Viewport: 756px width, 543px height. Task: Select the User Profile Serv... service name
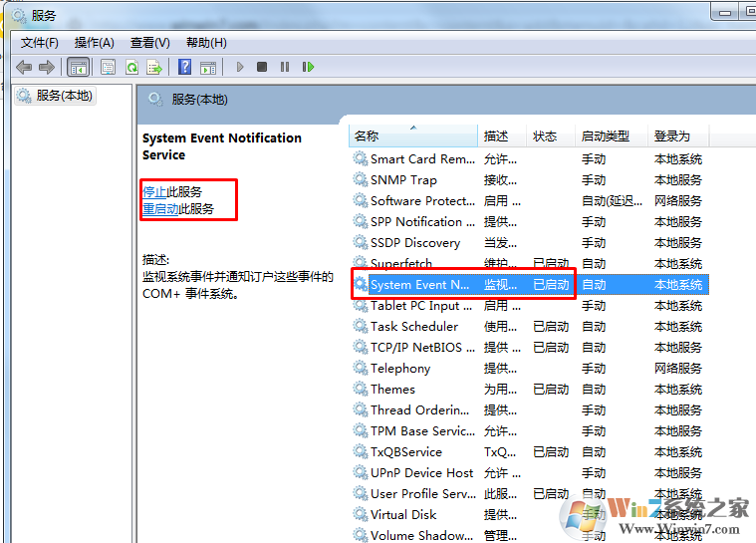(x=423, y=494)
